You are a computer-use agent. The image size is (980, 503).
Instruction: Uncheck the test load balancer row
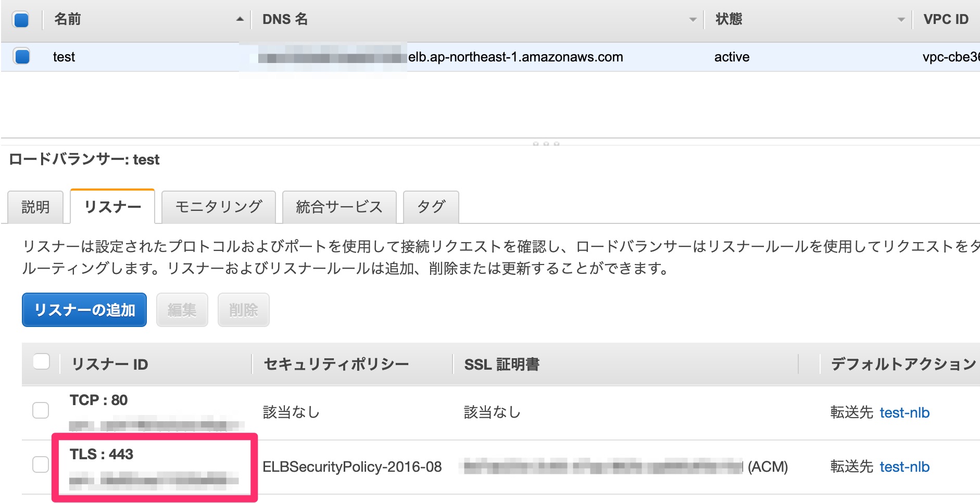point(20,57)
